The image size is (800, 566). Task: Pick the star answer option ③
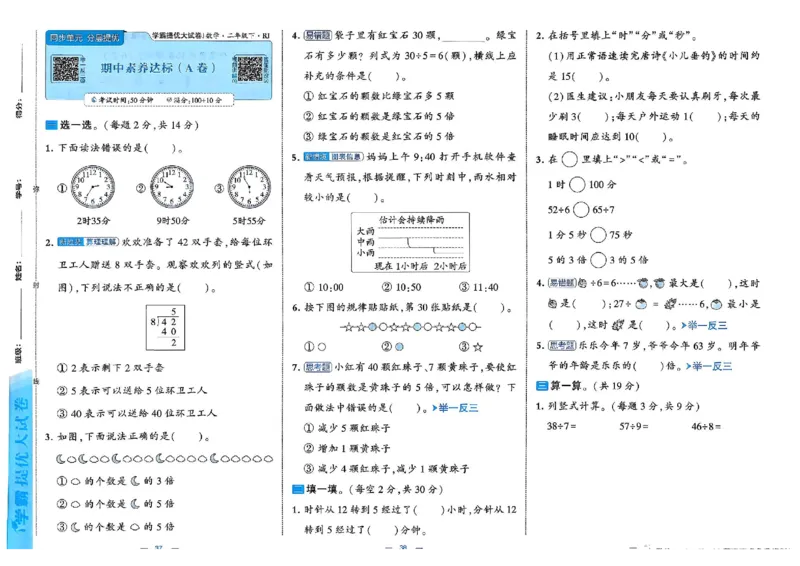(471, 347)
